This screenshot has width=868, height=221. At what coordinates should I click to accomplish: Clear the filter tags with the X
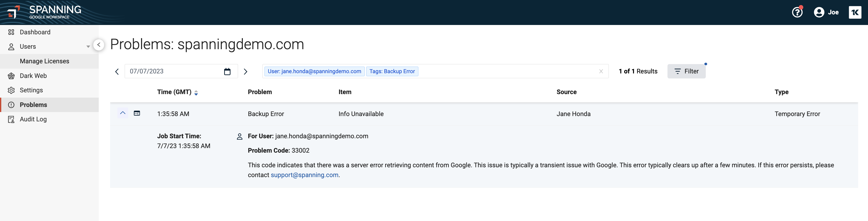tap(601, 71)
